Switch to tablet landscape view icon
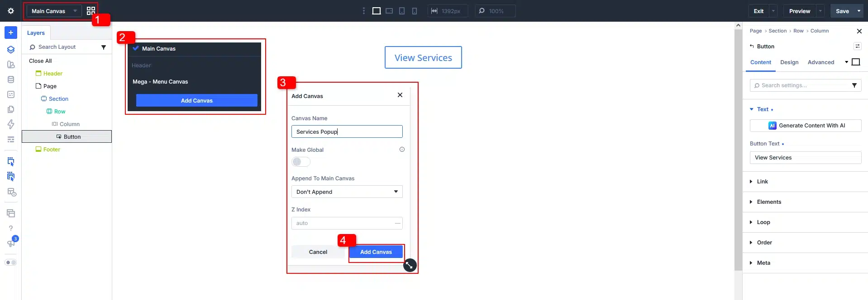This screenshot has width=868, height=300. coord(389,11)
